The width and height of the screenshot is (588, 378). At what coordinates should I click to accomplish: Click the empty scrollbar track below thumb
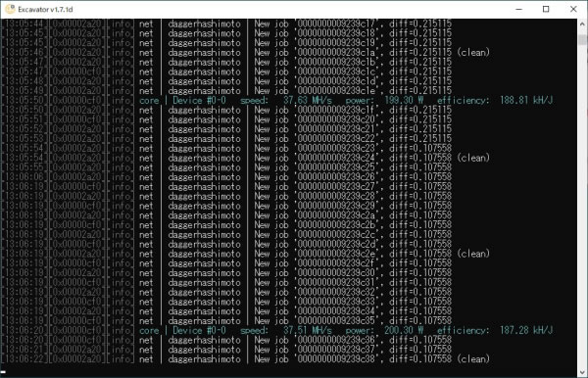click(582, 206)
